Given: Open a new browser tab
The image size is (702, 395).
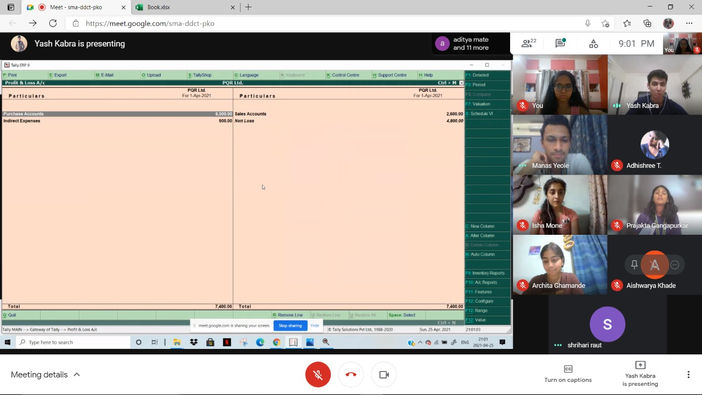Looking at the screenshot, I should coord(248,7).
